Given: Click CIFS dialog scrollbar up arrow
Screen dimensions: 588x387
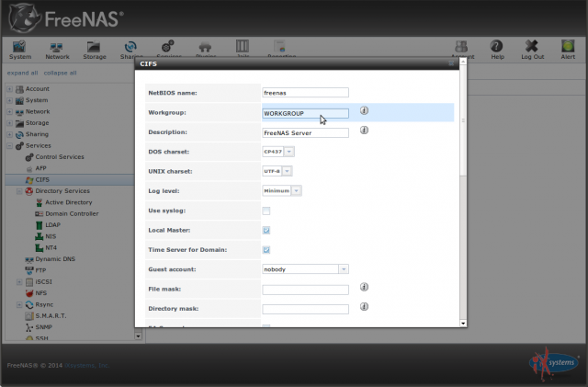Looking at the screenshot, I should click(463, 61).
